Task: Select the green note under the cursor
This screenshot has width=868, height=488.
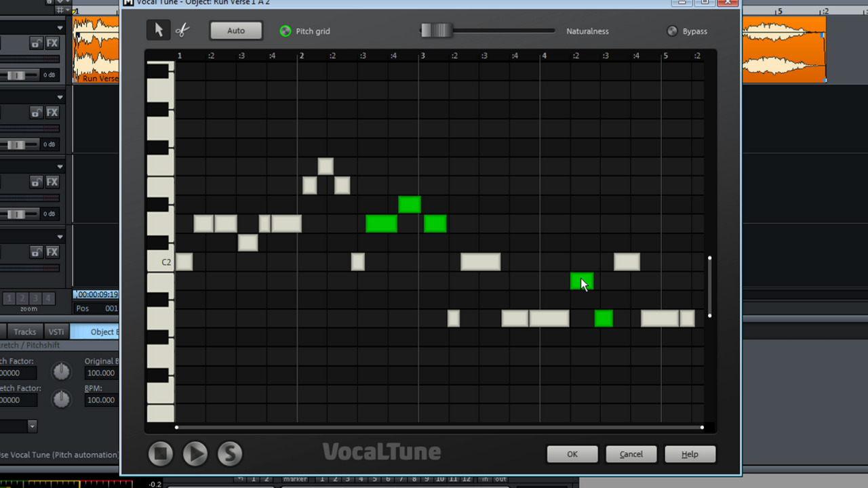Action: click(x=582, y=281)
